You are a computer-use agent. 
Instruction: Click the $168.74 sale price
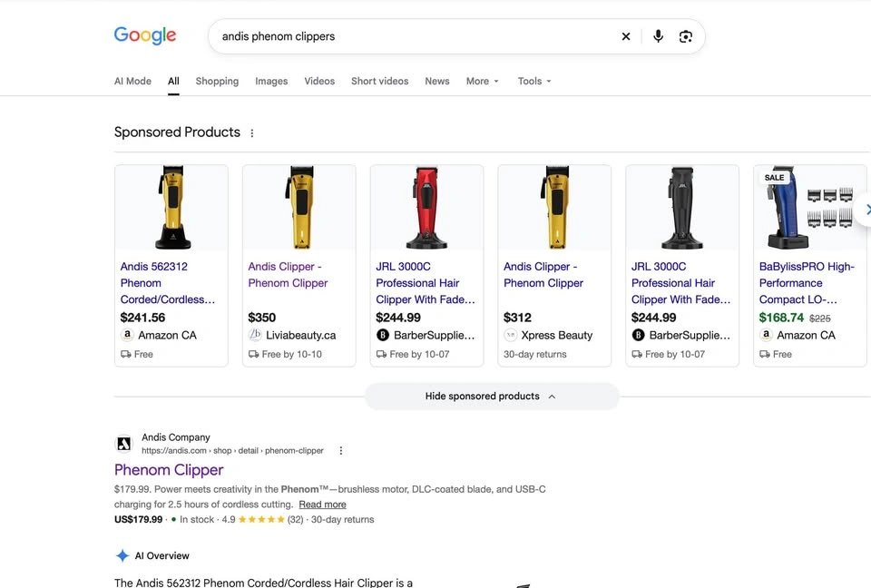(781, 318)
